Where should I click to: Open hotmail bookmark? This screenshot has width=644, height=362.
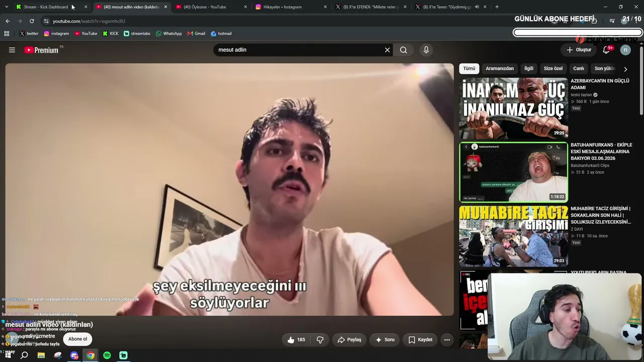coord(221,34)
